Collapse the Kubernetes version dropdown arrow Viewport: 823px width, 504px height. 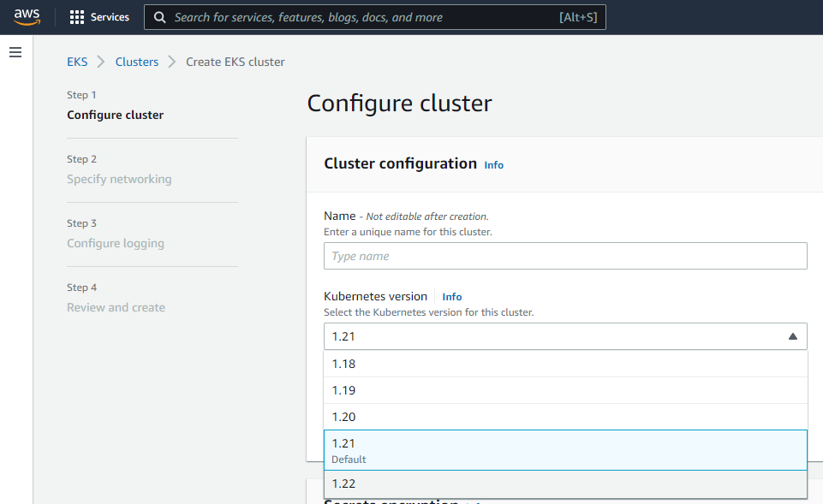[792, 336]
